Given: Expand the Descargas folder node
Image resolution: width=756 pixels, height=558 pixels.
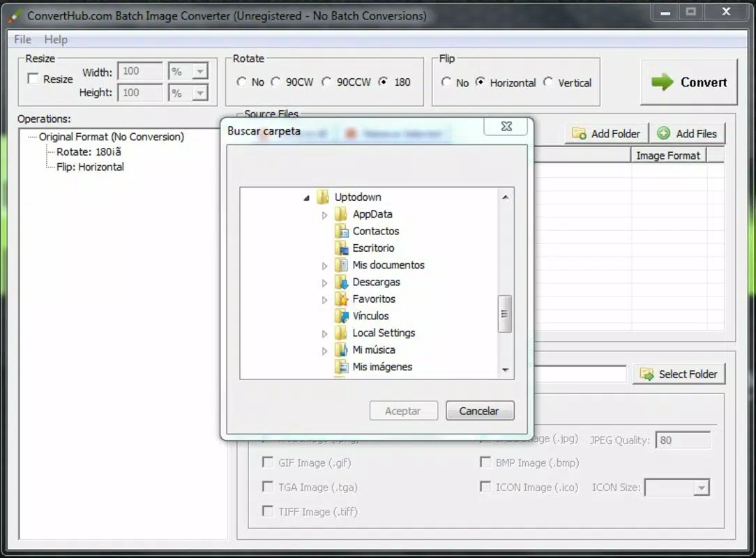Looking at the screenshot, I should (324, 283).
